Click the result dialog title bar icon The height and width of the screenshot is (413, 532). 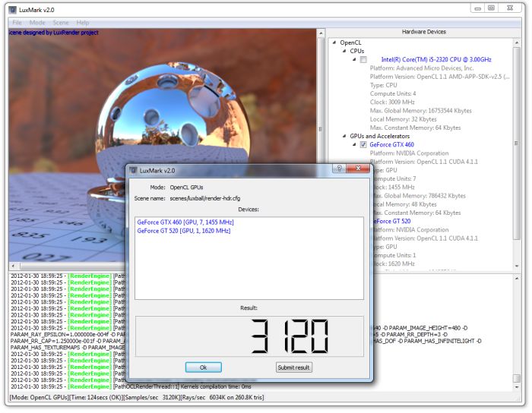tap(133, 170)
